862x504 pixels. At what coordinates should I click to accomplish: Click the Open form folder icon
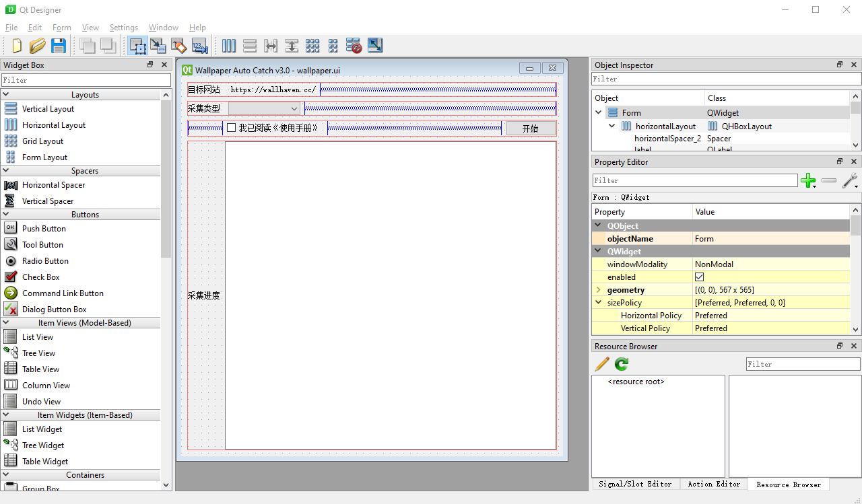point(38,46)
